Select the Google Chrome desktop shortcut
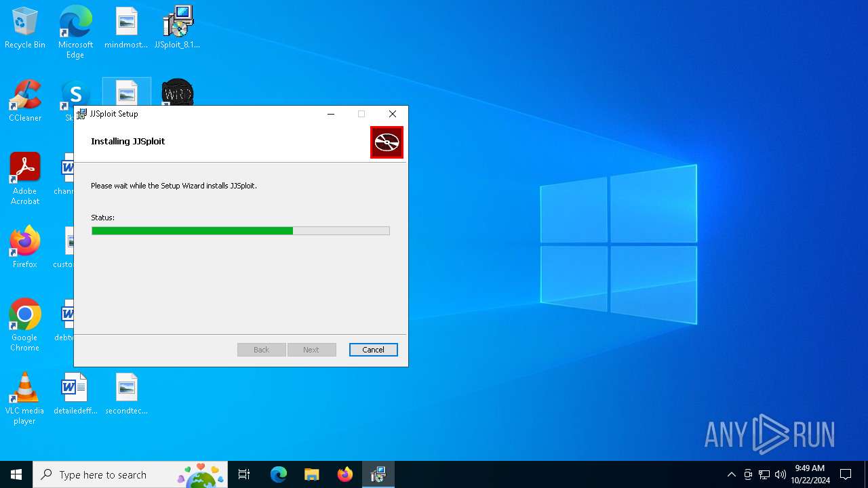 (x=25, y=325)
